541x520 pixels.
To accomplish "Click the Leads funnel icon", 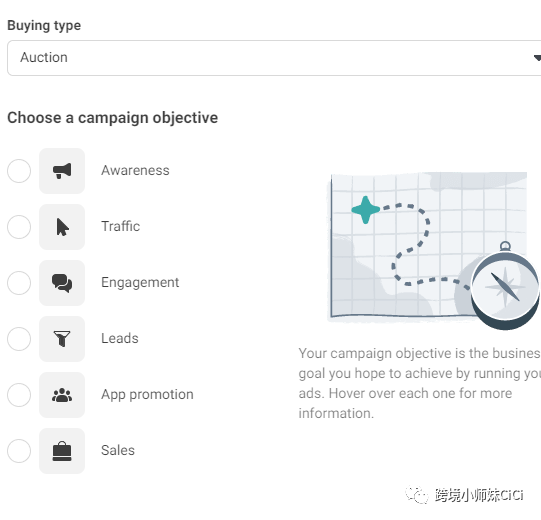I will tap(62, 339).
